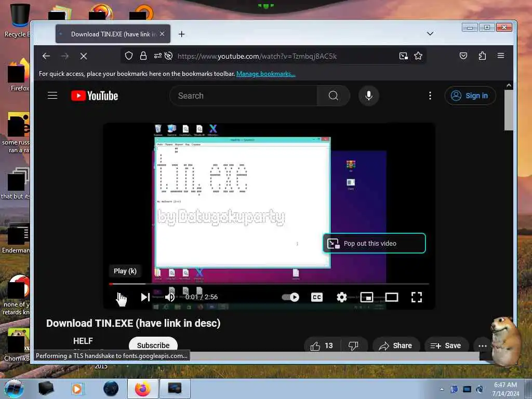The width and height of the screenshot is (532, 399).
Task: Click the YouTube search magnifier button
Action: point(333,96)
